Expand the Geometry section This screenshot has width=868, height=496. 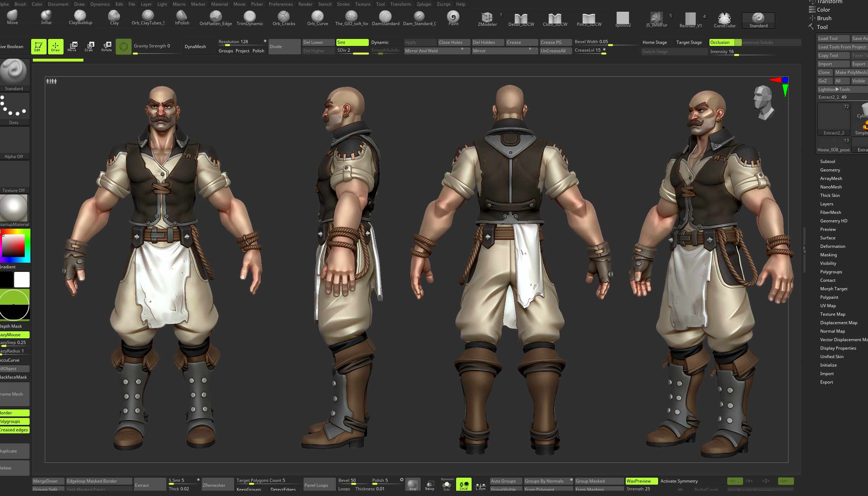[x=830, y=170]
